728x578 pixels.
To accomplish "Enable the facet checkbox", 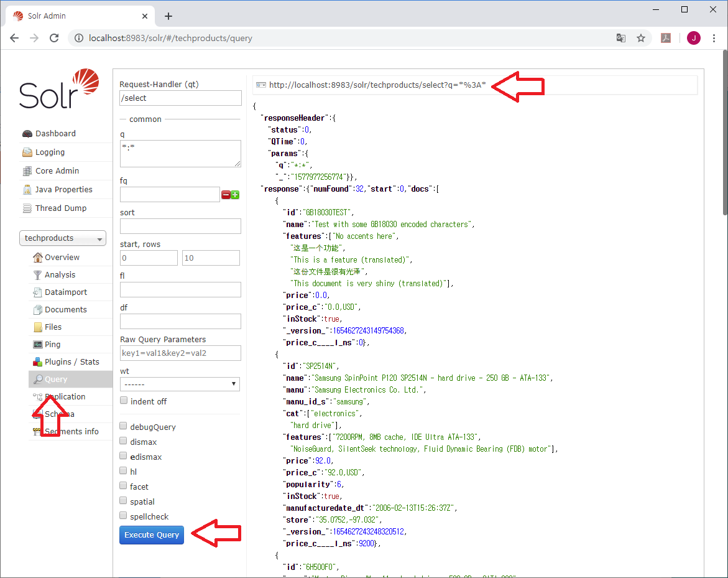I will pos(123,485).
